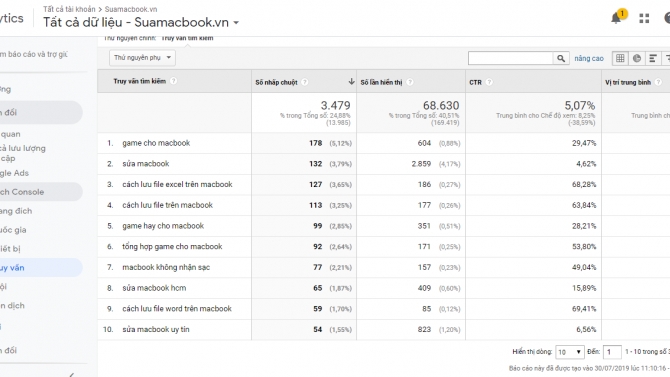Open the Suamacbook.vn breadcrumb link

131,9
